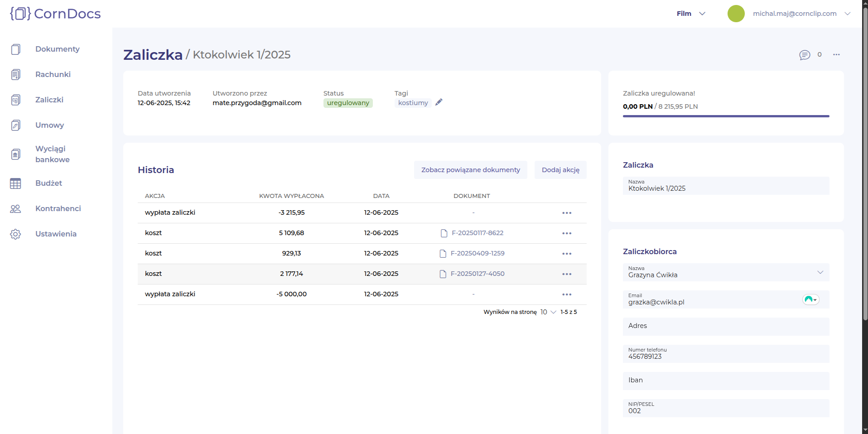
Task: Click mate.przygoda@gmail.com creator text
Action: [257, 103]
